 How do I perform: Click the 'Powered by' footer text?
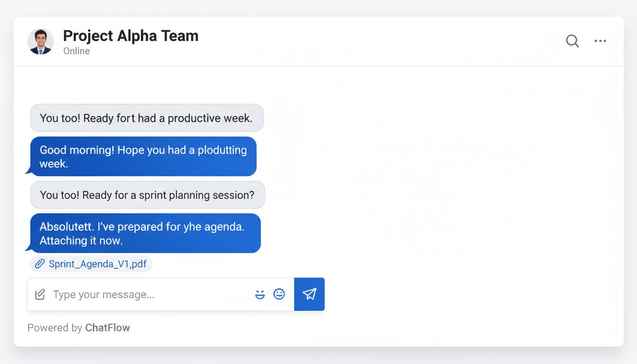tap(55, 328)
